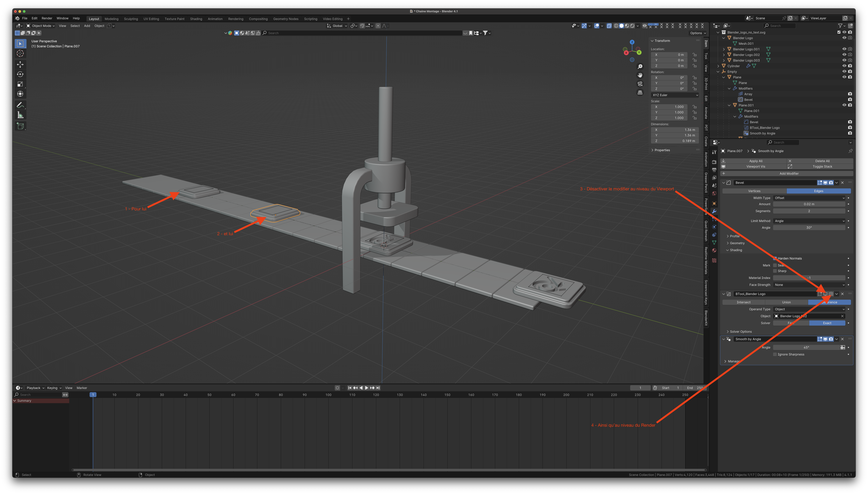Screen dimensions: 868x494
Task: Open the Object properties orange square icon
Action: coord(714,204)
